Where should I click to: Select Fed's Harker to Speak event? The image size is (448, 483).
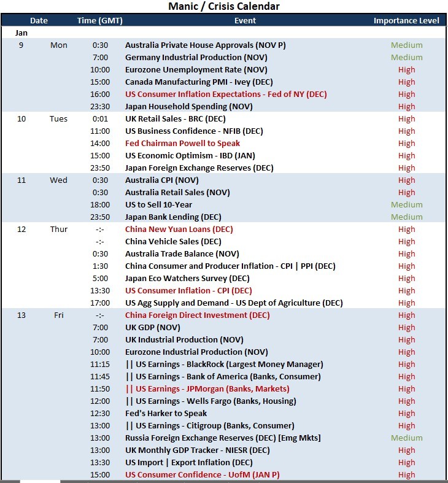[166, 414]
